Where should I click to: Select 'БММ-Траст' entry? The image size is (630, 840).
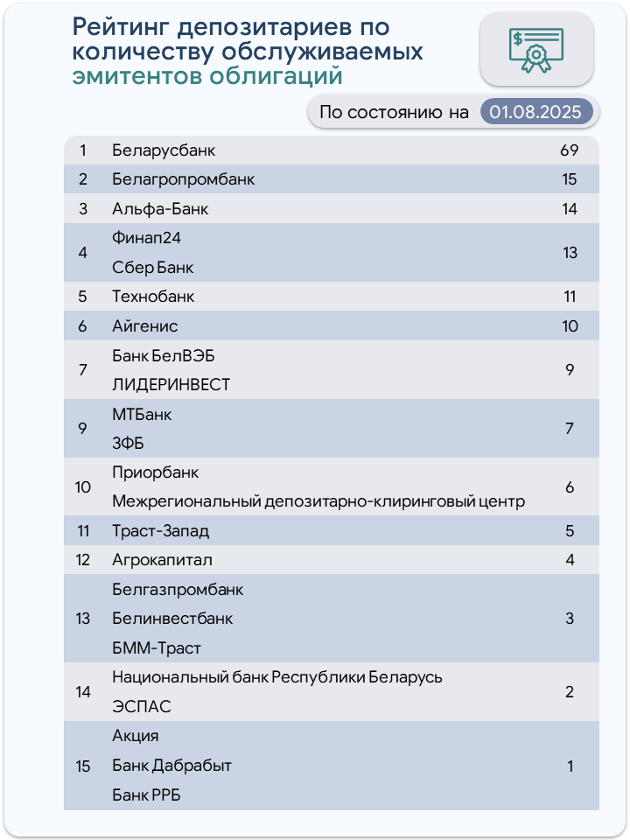(x=157, y=648)
